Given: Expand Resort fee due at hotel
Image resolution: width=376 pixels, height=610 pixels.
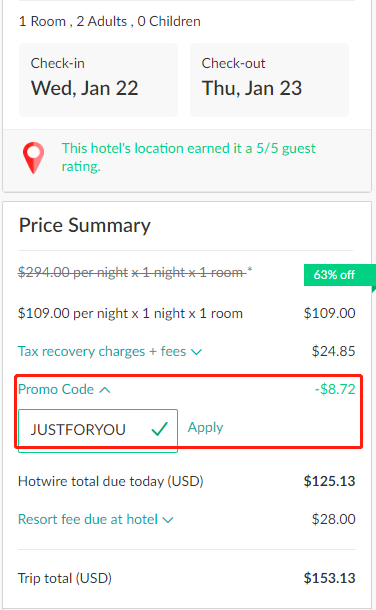Looking at the screenshot, I should 96,519.
